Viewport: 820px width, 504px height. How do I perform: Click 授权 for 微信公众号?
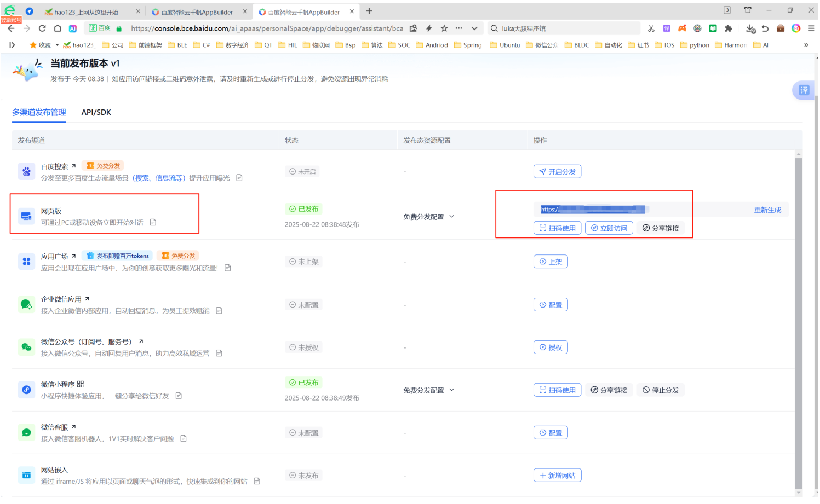pos(551,347)
